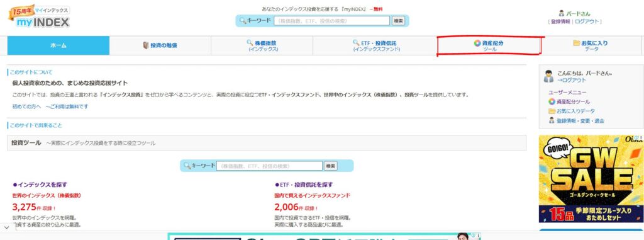Screen dimensions: 644x240
Task: Click the ring icon next to 資産配分ツール in user menu
Action: pos(552,101)
